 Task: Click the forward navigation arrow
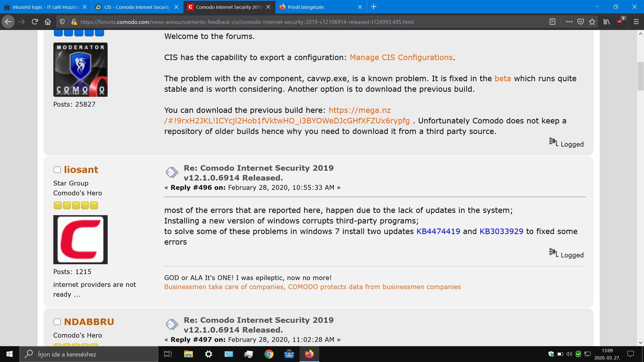point(21,22)
